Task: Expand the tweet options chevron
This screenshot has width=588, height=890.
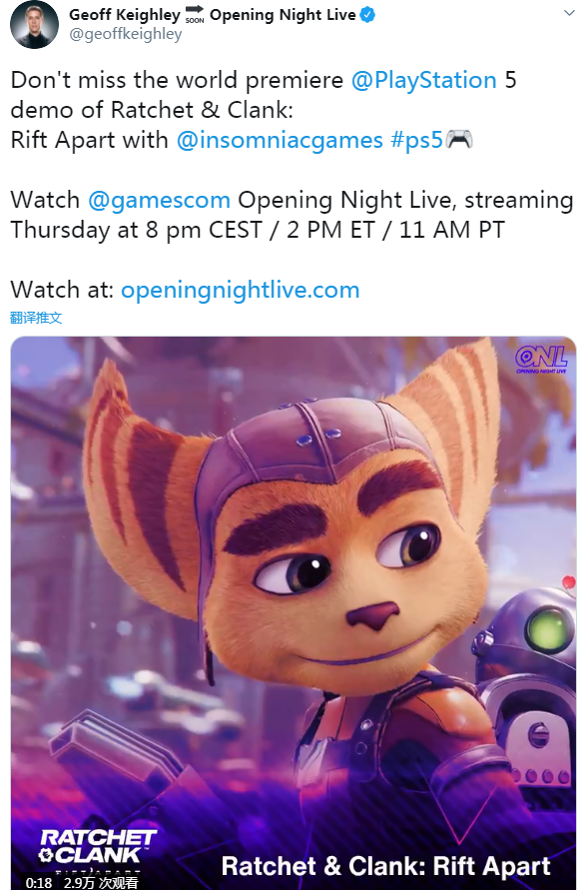Action: coord(569,13)
